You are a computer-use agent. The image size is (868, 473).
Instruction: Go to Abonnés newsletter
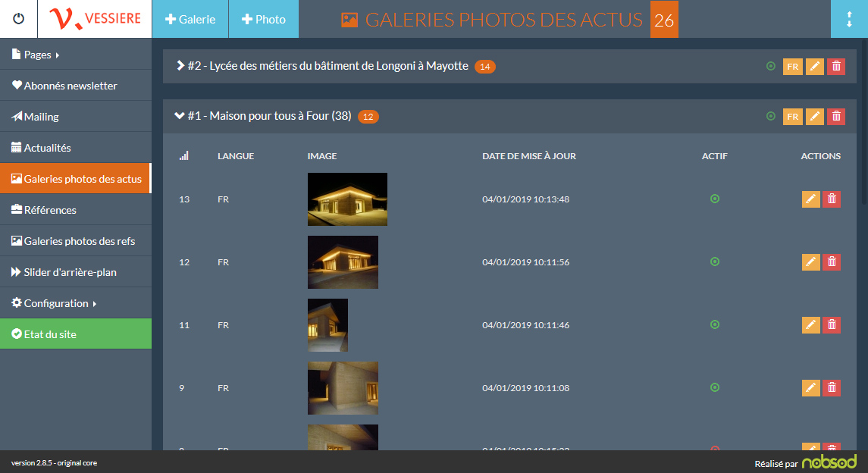tap(75, 85)
